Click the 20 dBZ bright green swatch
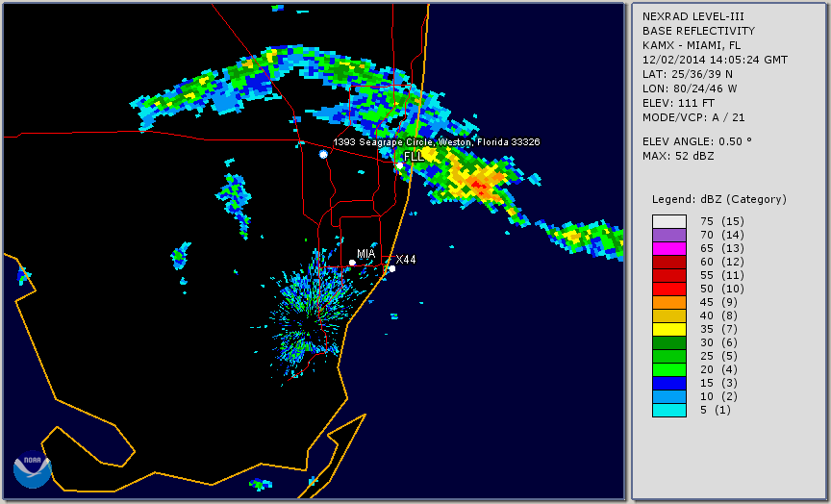 coord(668,370)
